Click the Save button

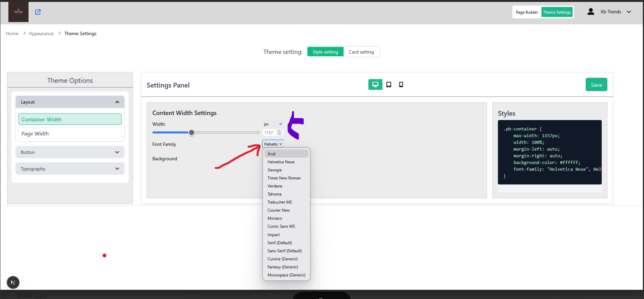pos(596,85)
